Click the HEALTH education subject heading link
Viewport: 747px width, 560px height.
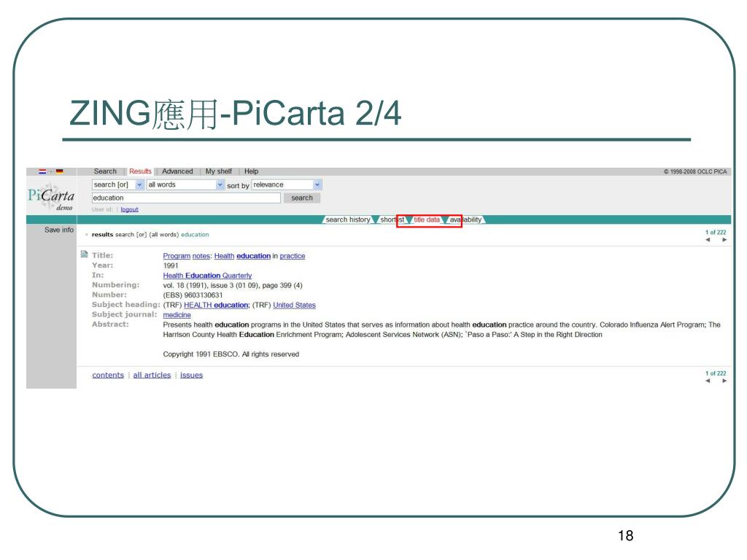pyautogui.click(x=216, y=305)
